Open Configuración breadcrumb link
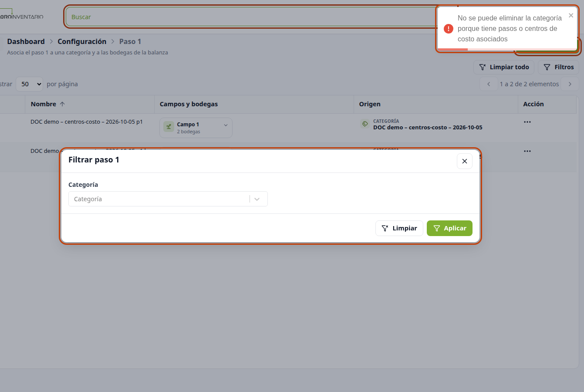 point(82,41)
